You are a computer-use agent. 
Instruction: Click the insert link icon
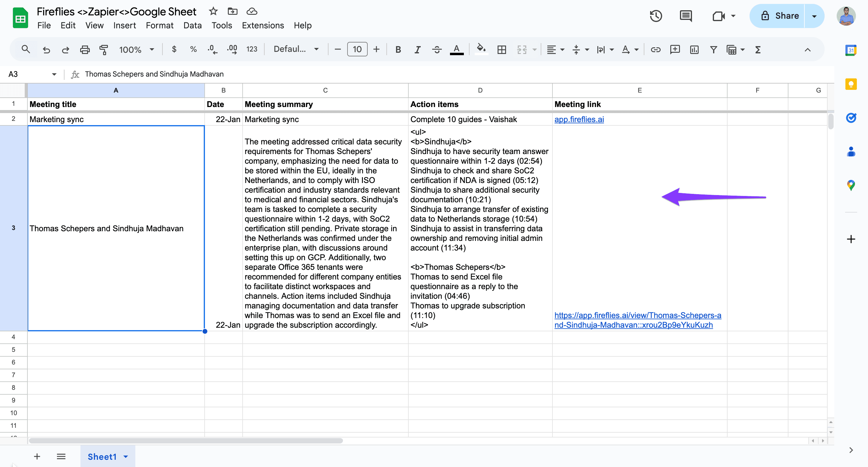pyautogui.click(x=656, y=50)
